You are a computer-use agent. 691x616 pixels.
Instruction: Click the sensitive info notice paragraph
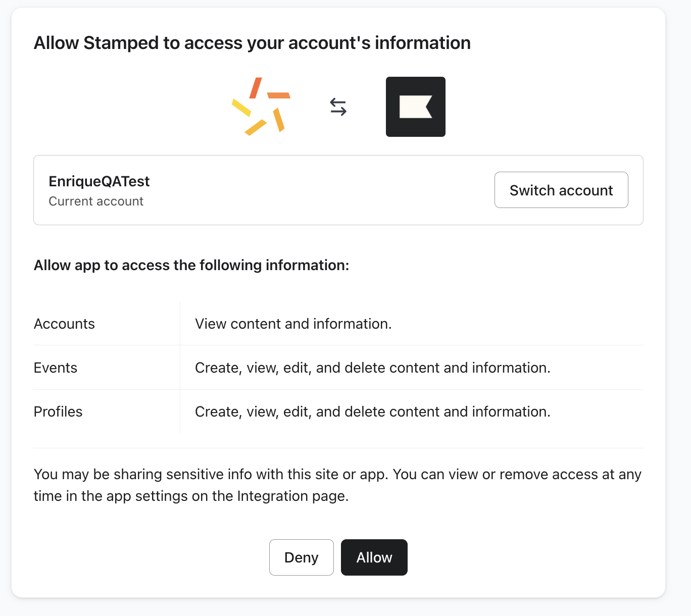pos(337,485)
